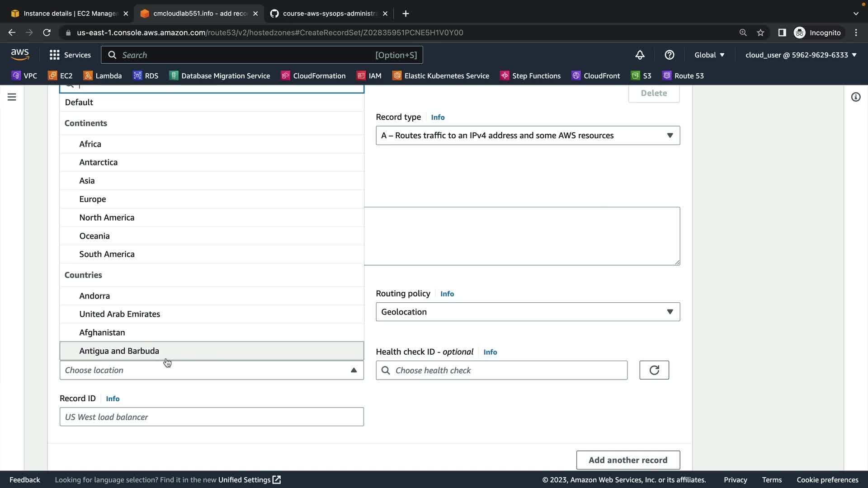Expand the Record type dropdown
This screenshot has width=868, height=488.
528,136
